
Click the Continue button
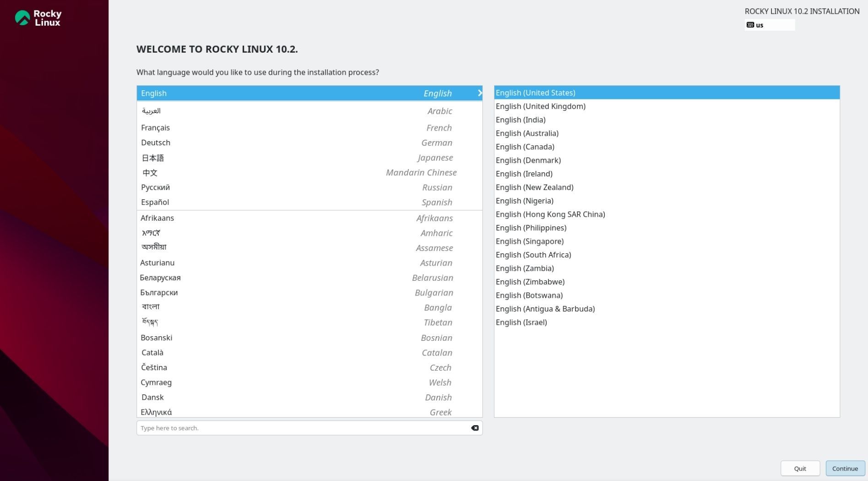(x=845, y=468)
